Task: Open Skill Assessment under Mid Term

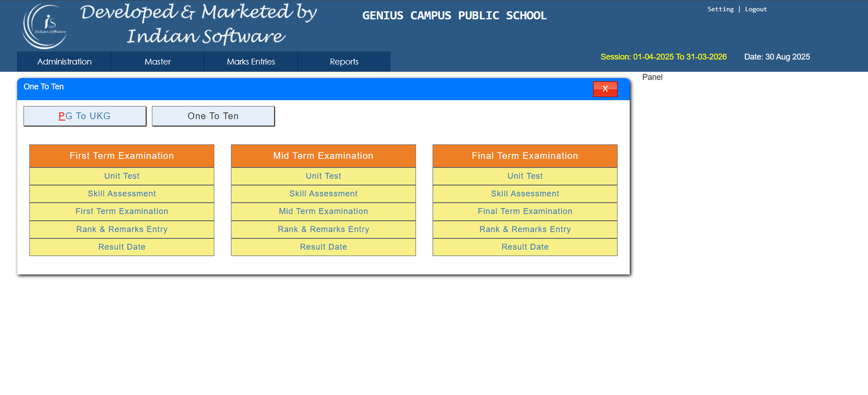Action: 323,194
